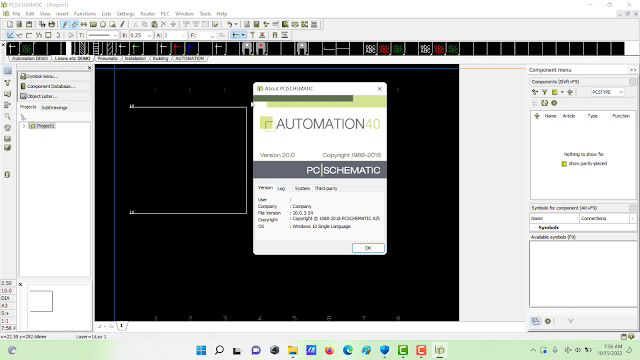Click the Delete X icon in toolbar
This screenshot has width=640, height=360.
tap(164, 24)
